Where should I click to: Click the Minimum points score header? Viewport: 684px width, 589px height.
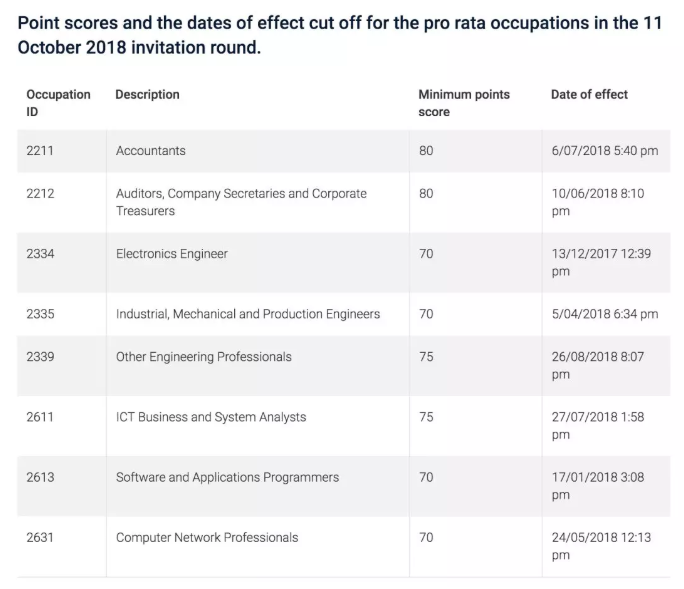pyautogui.click(x=464, y=103)
